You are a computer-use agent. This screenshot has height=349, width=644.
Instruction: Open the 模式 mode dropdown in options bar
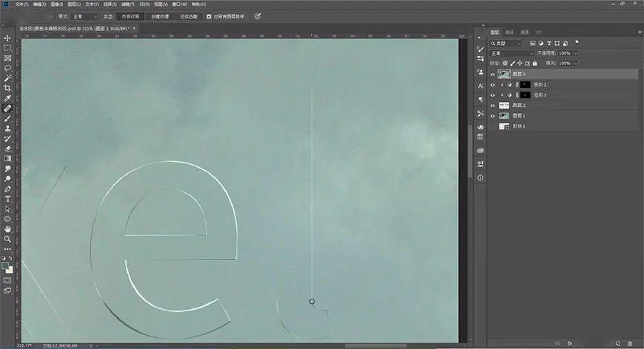[x=84, y=16]
